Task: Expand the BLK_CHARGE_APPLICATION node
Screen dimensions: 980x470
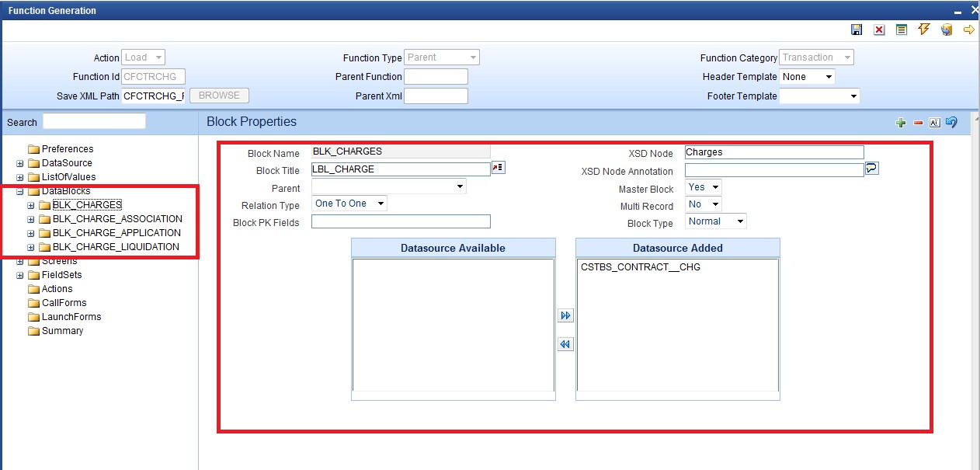Action: [31, 233]
